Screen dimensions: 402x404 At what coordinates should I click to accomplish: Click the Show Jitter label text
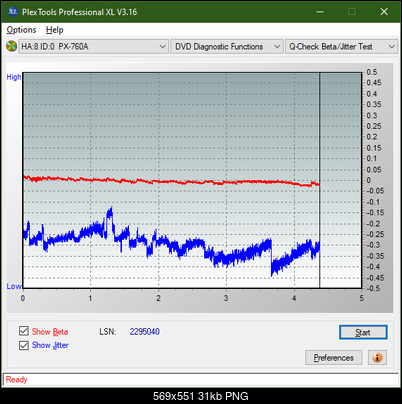(50, 345)
